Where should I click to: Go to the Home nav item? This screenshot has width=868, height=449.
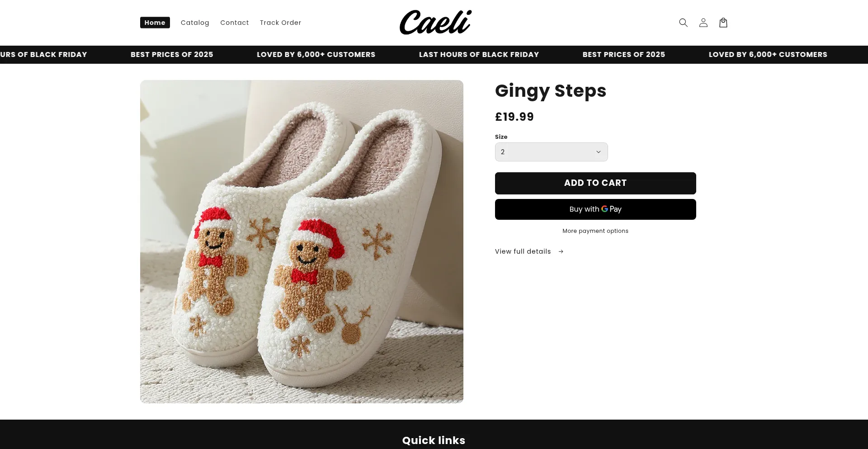(x=155, y=23)
